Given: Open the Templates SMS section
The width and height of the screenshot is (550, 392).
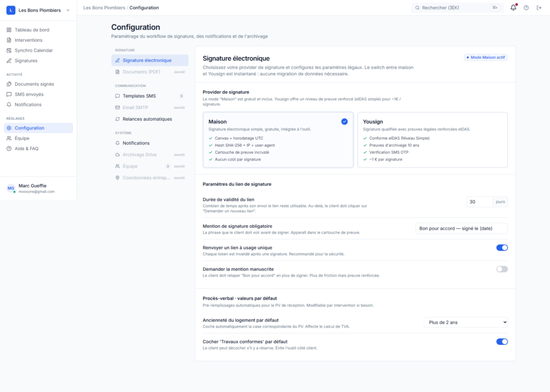Looking at the screenshot, I should [x=150, y=96].
